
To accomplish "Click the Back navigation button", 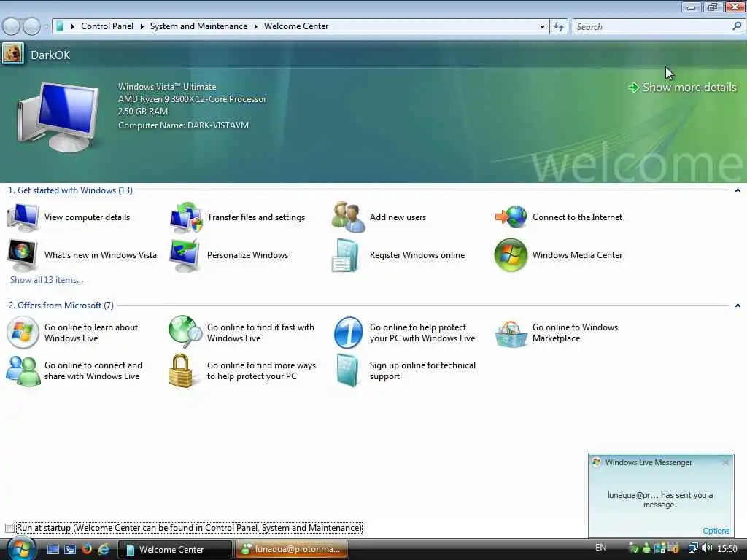I will tap(12, 26).
